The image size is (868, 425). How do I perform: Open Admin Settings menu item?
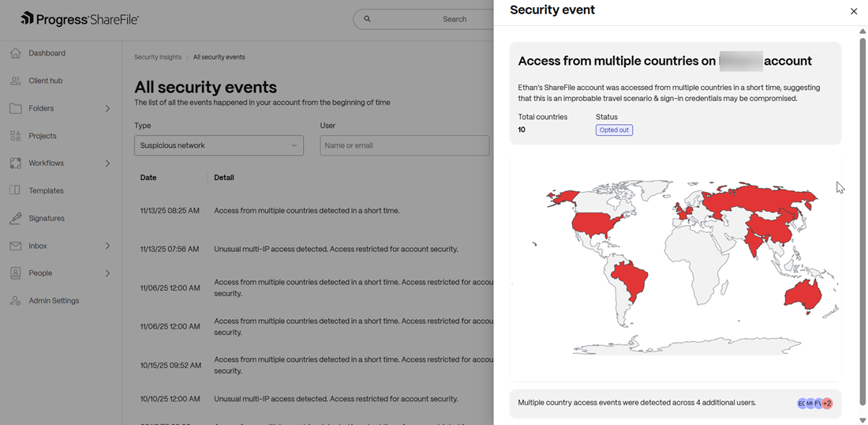click(54, 301)
